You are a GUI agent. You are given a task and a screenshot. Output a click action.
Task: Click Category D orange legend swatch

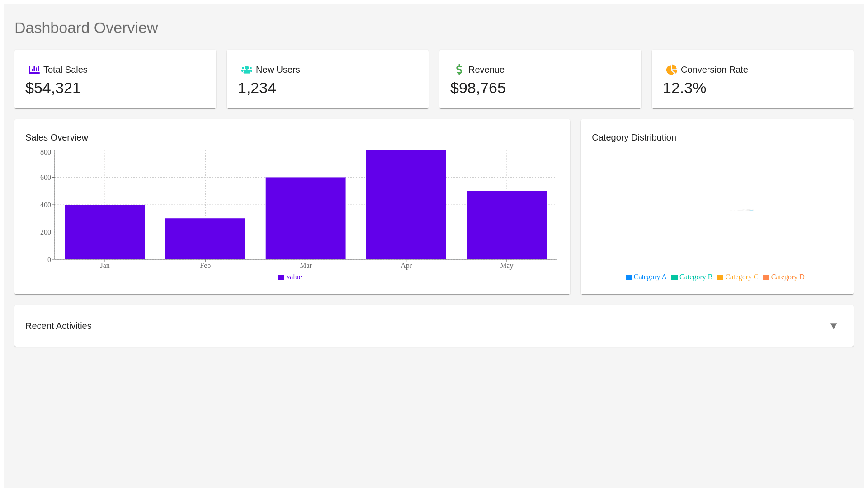(766, 277)
